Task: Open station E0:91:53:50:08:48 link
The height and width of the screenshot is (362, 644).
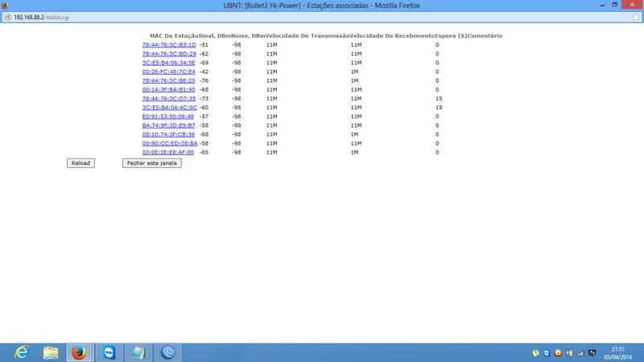Action: (168, 117)
